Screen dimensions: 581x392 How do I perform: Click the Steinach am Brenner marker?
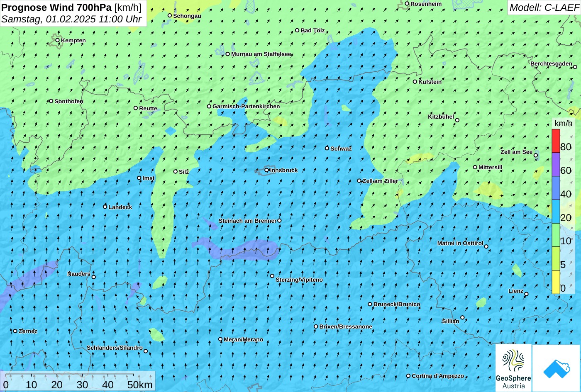coord(279,221)
